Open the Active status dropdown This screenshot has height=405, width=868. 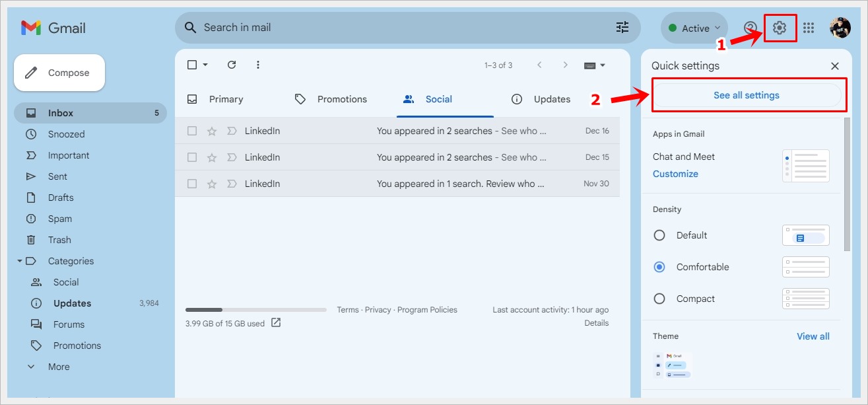693,28
